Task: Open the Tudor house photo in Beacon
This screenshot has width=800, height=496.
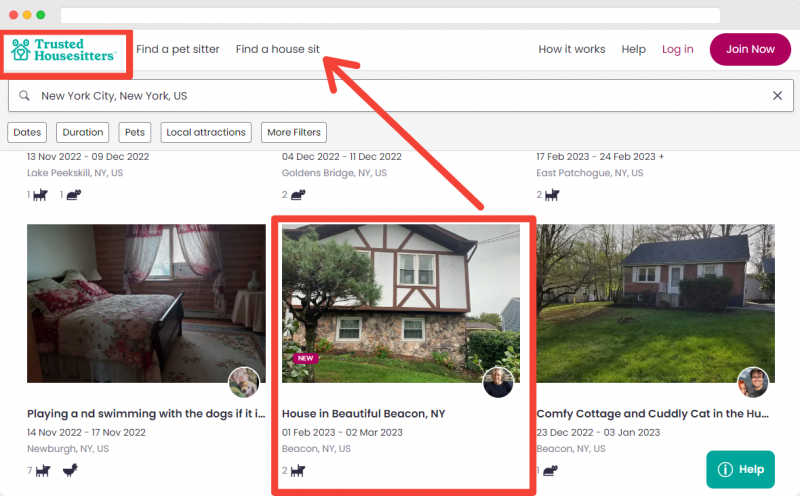Action: 401,303
